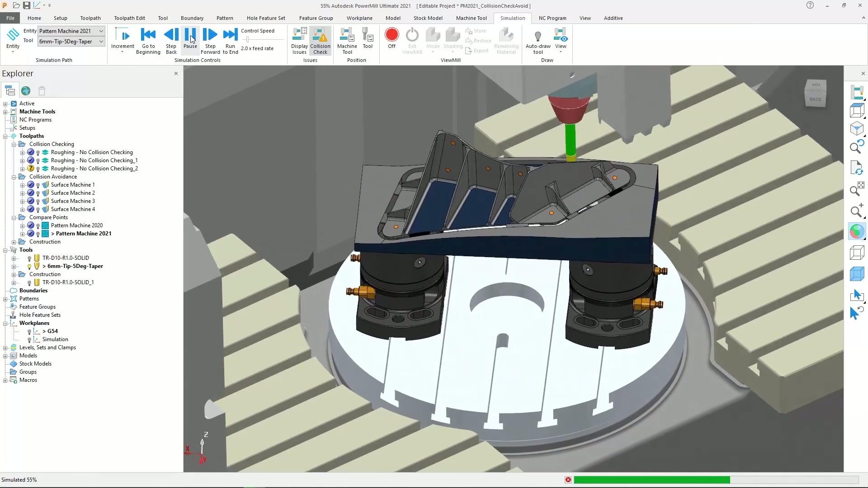Open the Help question mark icon
Screen dimensions: 868x488
click(x=810, y=5)
